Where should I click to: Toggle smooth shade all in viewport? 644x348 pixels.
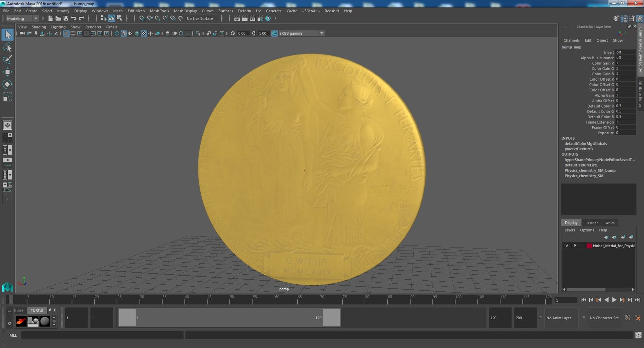(x=123, y=33)
